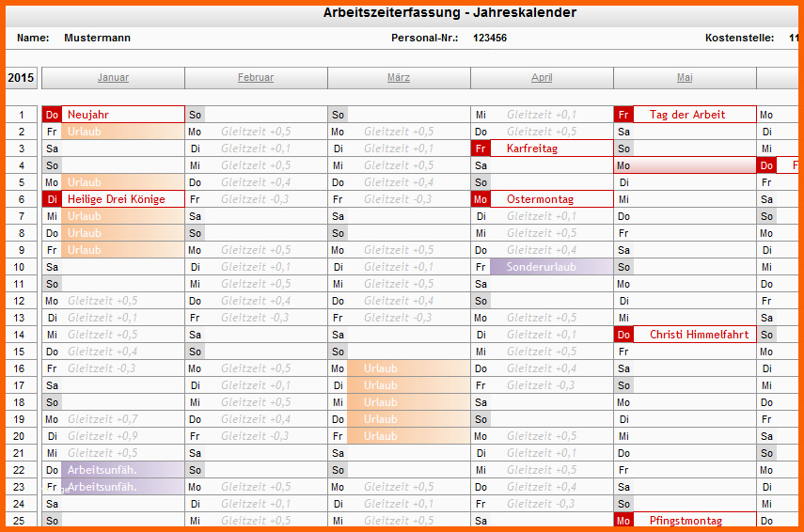
Task: Open the März month link
Action: tap(399, 77)
